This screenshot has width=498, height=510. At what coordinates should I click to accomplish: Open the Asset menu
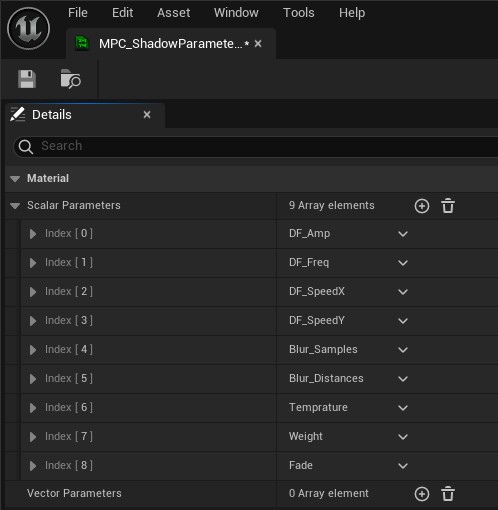coord(173,13)
